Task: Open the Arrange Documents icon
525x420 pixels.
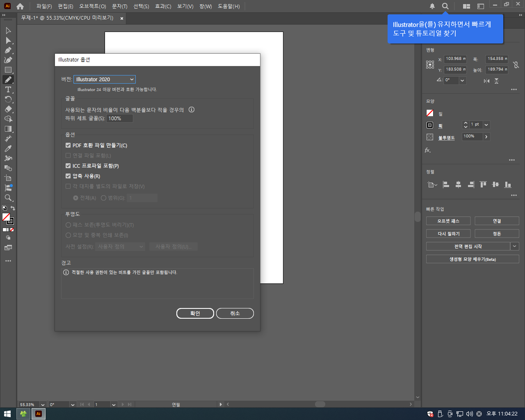Action: pos(466,6)
